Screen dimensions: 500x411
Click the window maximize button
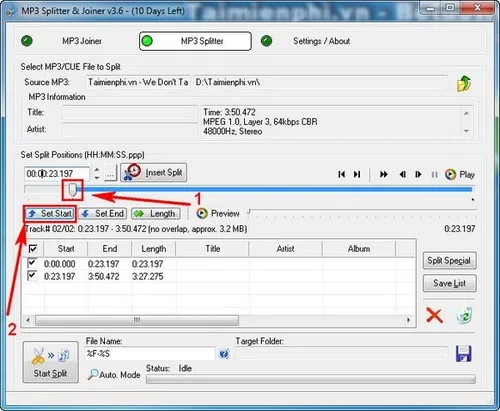[450, 7]
